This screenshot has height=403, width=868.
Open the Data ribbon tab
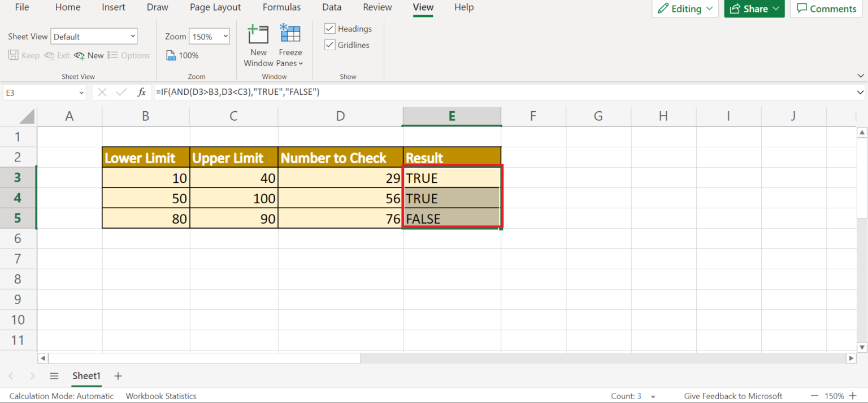coord(331,7)
